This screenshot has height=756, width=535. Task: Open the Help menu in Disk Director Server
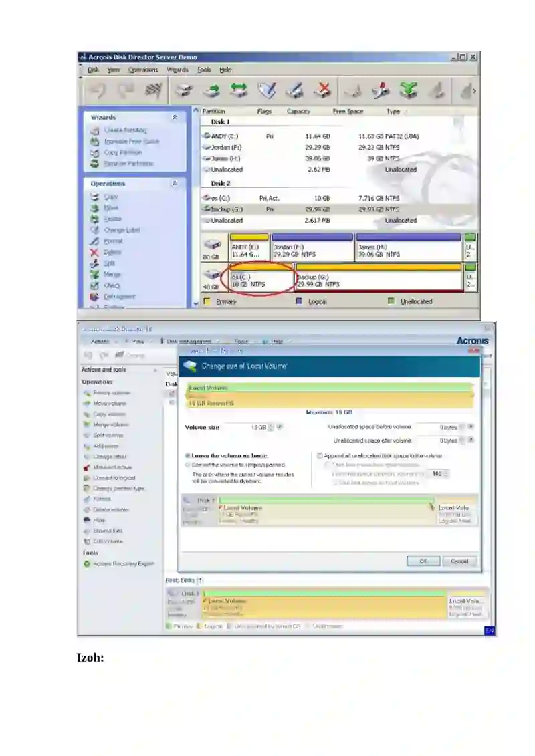(x=225, y=70)
